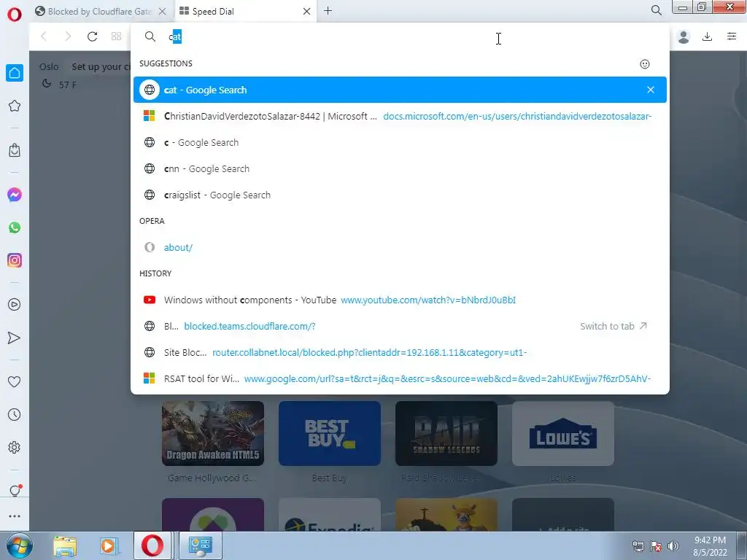Open RSAT tool google.com history entry
Viewport: 747px width, 560px height.
(x=400, y=378)
